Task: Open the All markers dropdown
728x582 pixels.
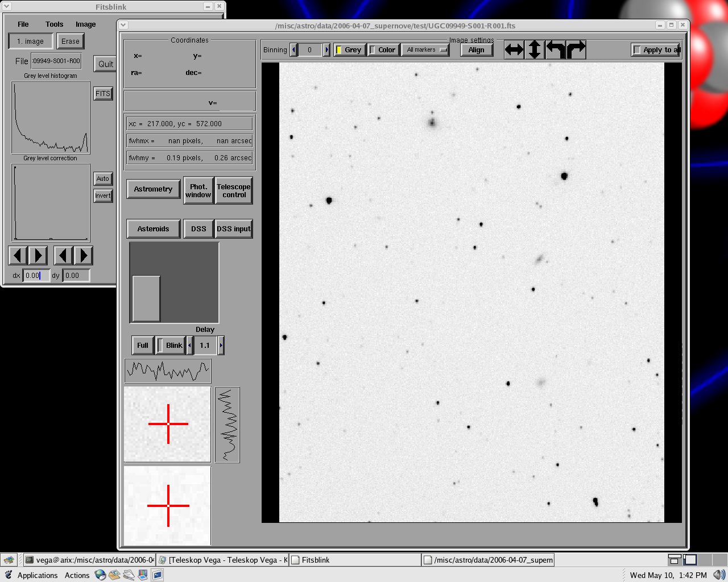Action: click(425, 49)
